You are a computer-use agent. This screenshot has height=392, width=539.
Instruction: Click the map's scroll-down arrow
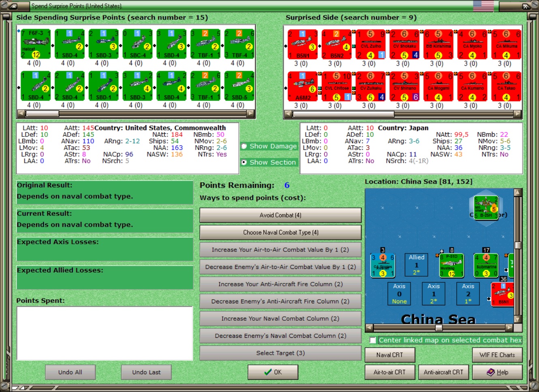pos(518,320)
